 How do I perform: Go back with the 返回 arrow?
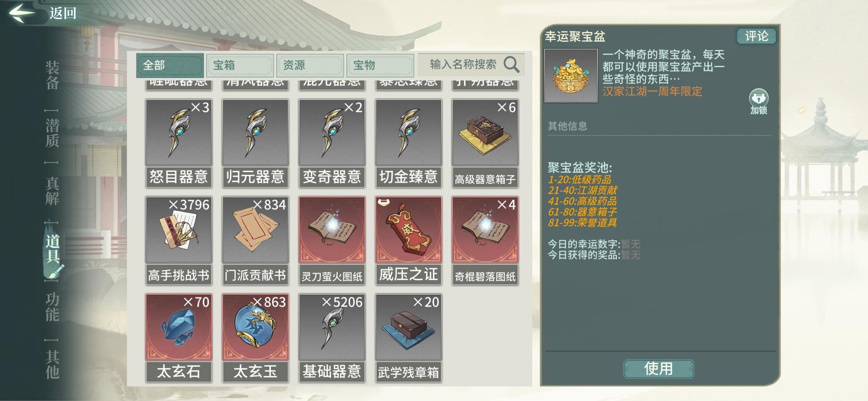pyautogui.click(x=43, y=13)
